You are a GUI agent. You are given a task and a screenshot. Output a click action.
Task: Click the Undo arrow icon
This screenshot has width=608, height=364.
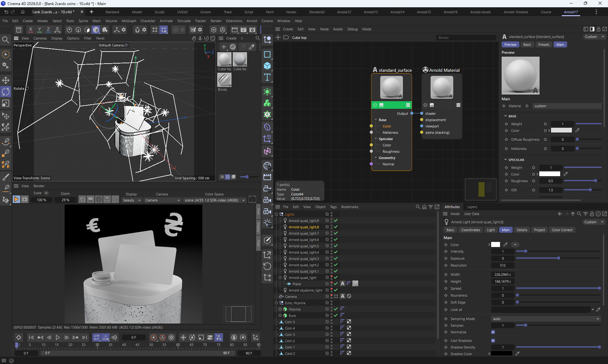(x=6, y=12)
